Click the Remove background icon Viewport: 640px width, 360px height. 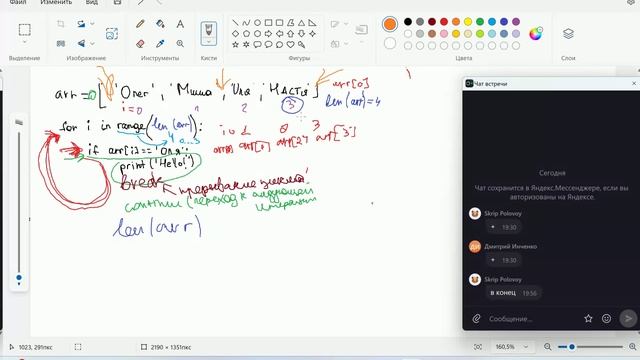[x=111, y=33]
